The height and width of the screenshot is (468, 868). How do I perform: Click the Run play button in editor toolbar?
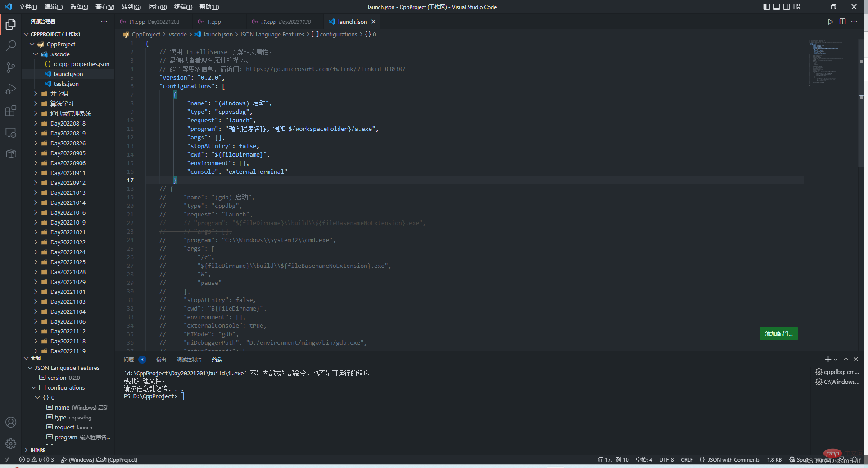tap(830, 22)
